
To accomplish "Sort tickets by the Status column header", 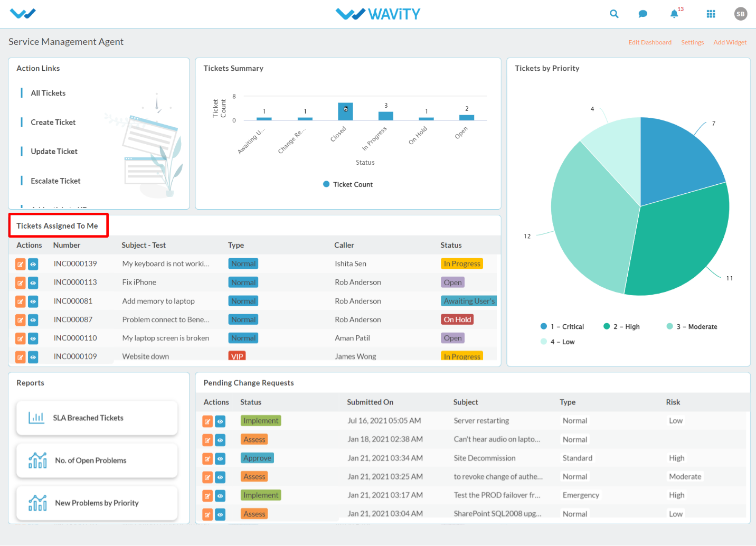I will (451, 245).
